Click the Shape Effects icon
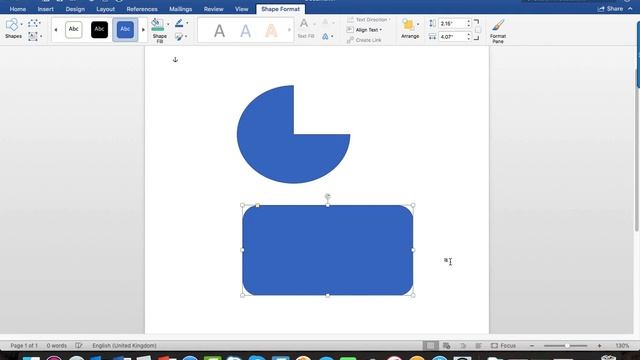640x360 pixels. point(179,37)
